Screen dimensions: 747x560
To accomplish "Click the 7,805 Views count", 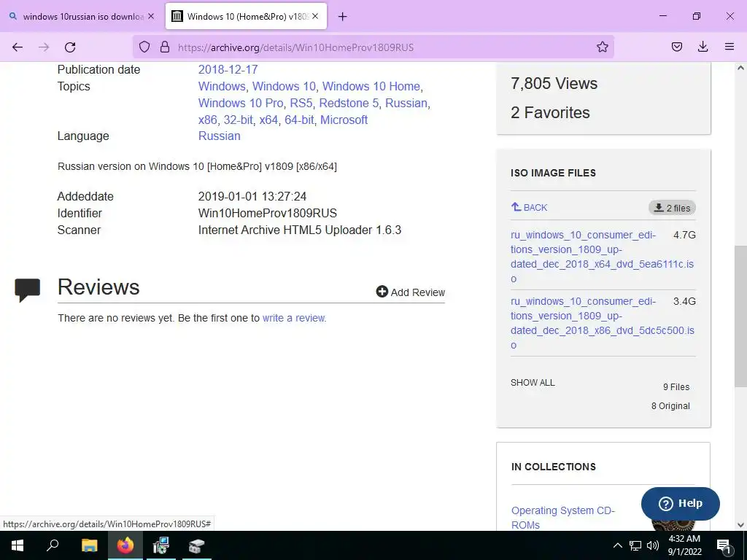I will coord(554,83).
